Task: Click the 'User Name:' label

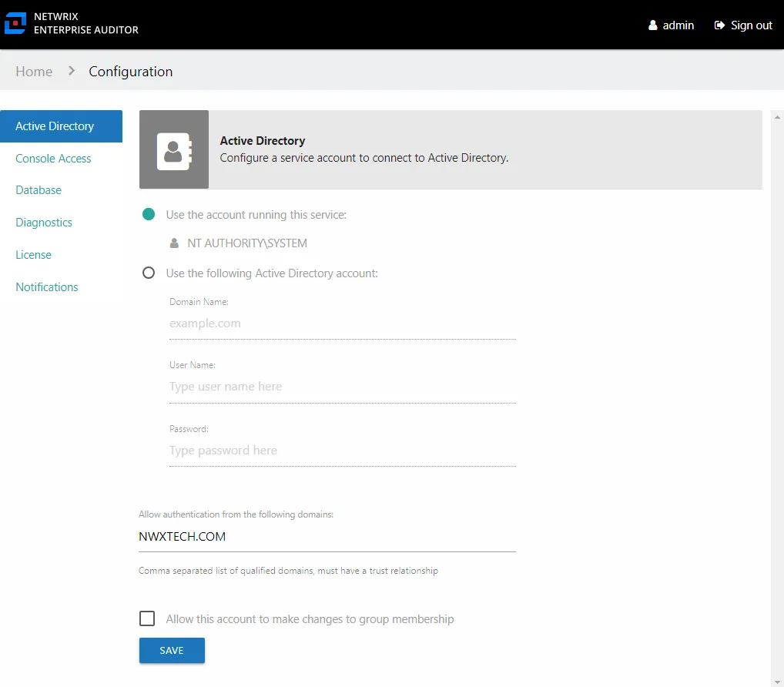Action: 193,366
